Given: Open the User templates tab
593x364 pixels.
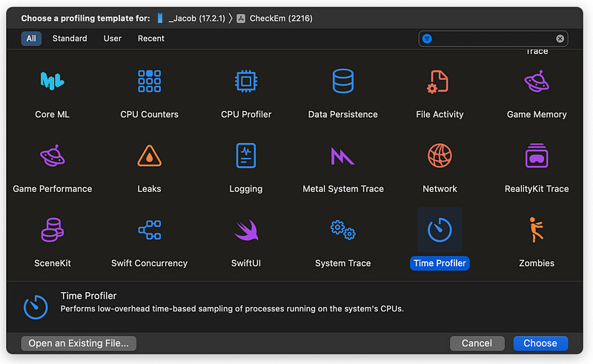Looking at the screenshot, I should pyautogui.click(x=113, y=39).
